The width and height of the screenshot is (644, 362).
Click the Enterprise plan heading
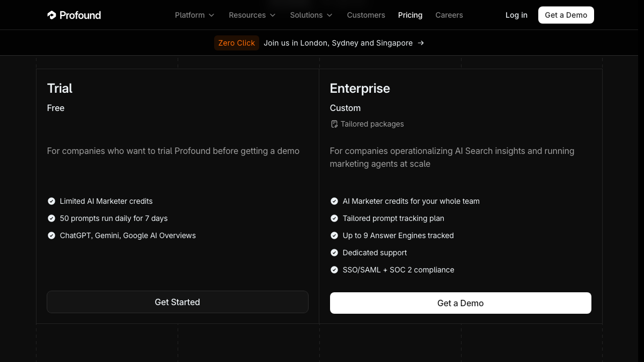pos(360,88)
